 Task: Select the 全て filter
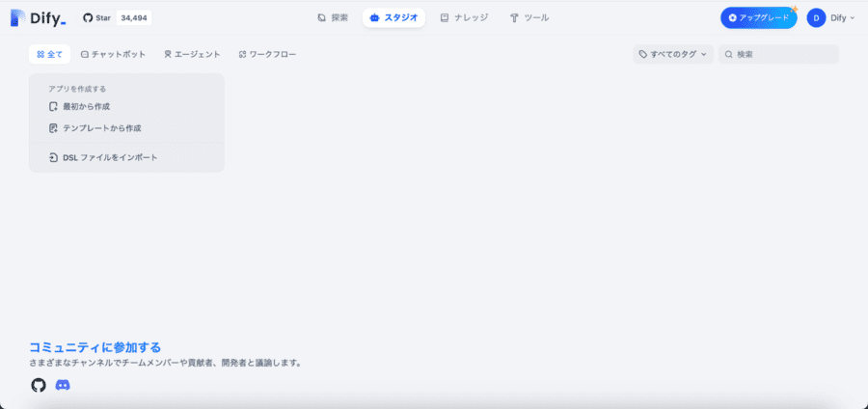(49, 54)
